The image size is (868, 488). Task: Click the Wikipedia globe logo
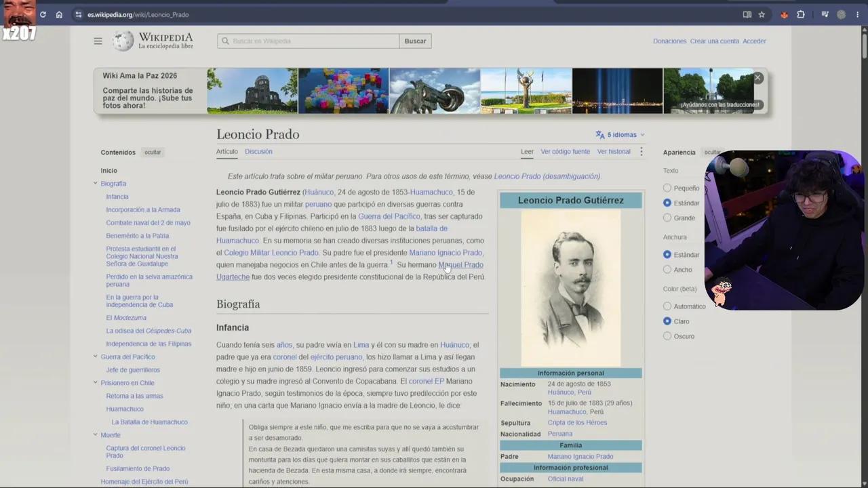point(123,41)
